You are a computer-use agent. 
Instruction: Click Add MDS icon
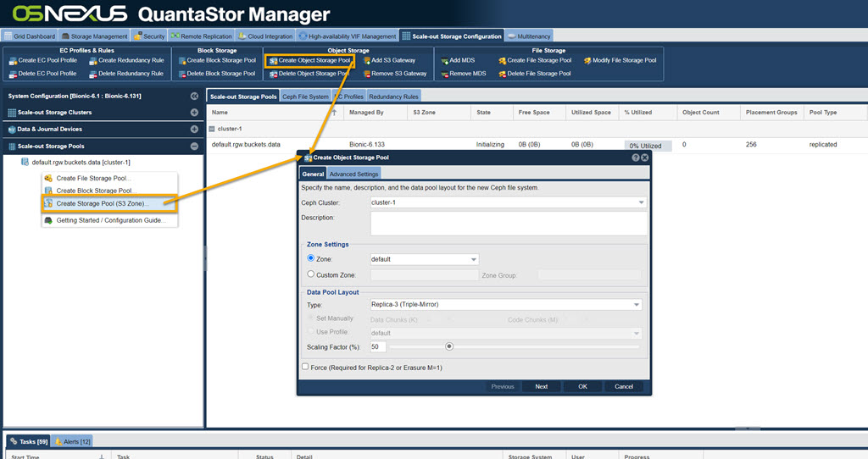[444, 61]
